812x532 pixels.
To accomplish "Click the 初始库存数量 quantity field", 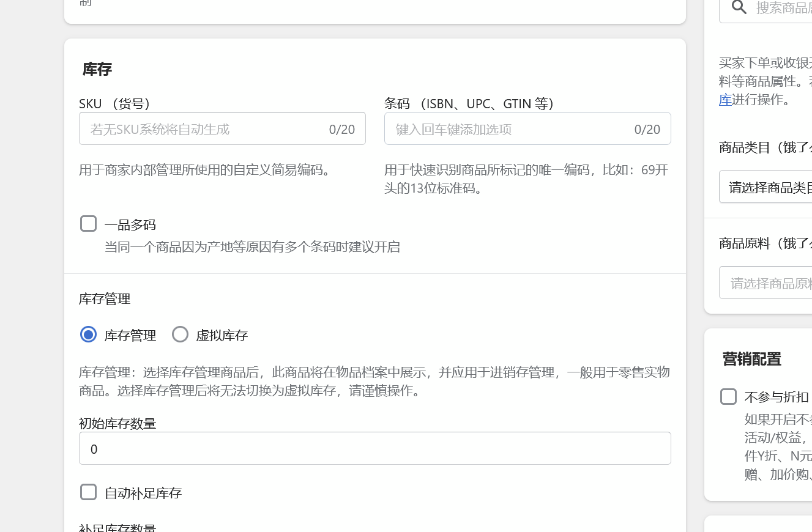I will 374,449.
